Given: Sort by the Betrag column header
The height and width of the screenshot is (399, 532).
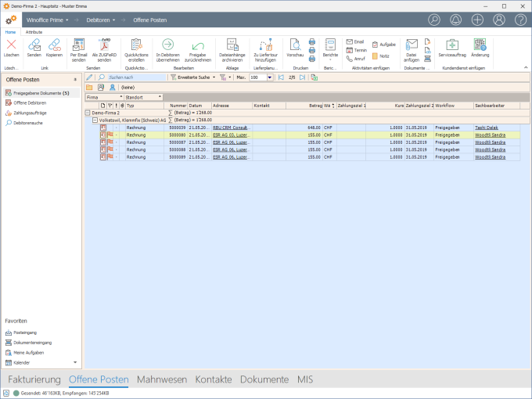Looking at the screenshot, I should 304,106.
